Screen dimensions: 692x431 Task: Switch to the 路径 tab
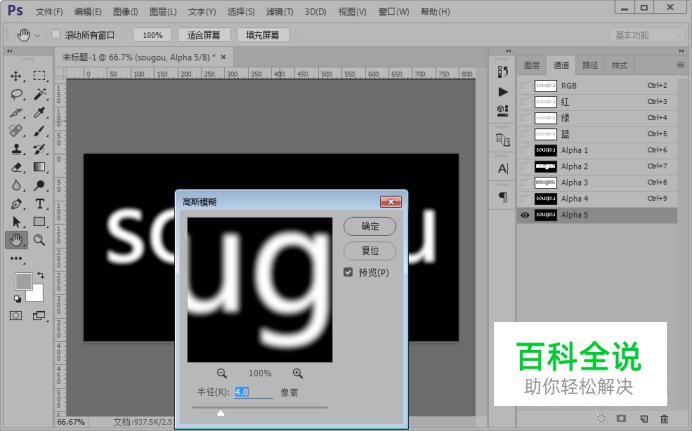click(590, 66)
